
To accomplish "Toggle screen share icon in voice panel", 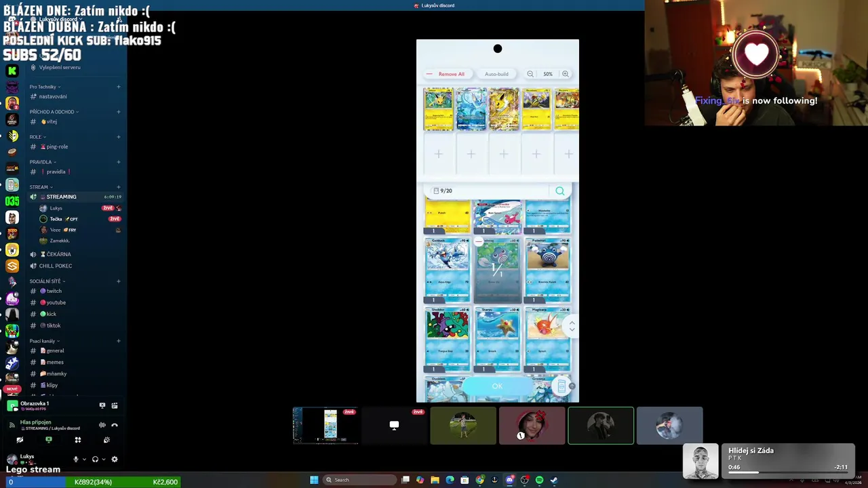I will pyautogui.click(x=49, y=440).
